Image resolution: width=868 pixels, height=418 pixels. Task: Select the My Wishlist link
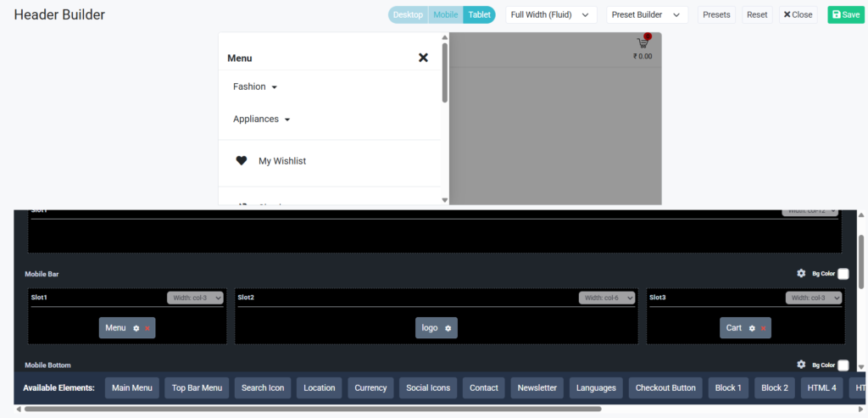[x=282, y=161]
